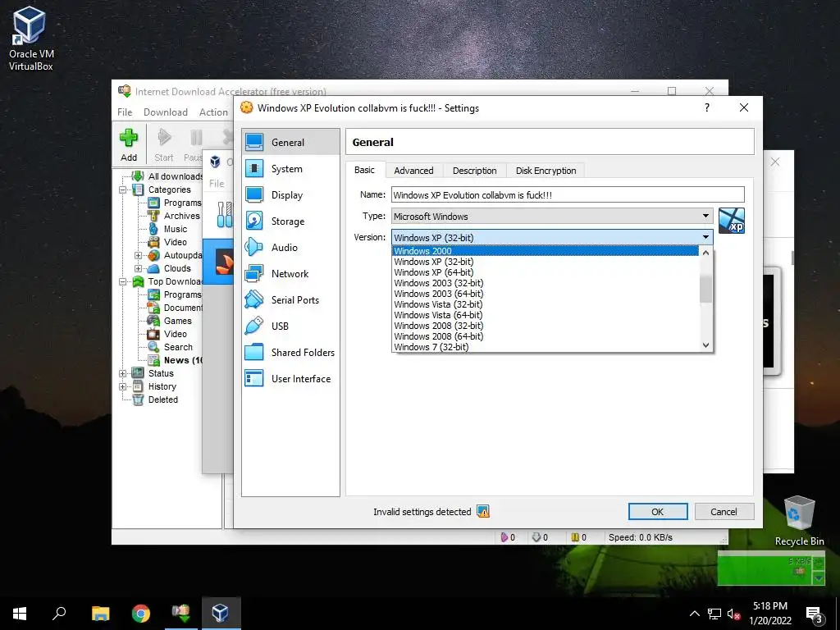Viewport: 840px width, 630px height.
Task: Choose Windows 2003 (32-bit) in version list
Action: (x=546, y=283)
